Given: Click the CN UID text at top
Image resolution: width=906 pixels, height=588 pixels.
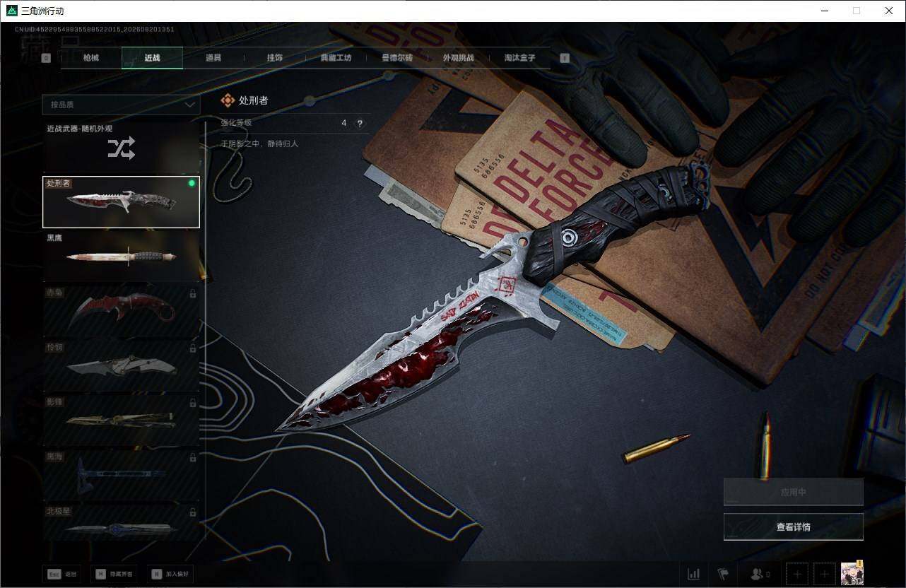Looking at the screenshot, I should (x=95, y=29).
